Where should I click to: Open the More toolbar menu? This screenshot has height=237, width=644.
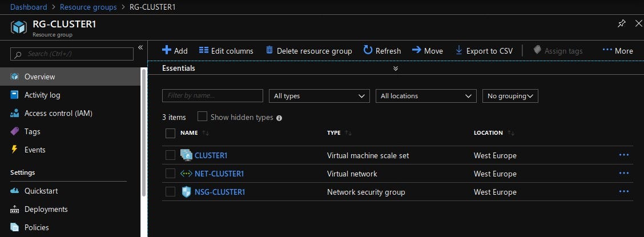point(618,51)
